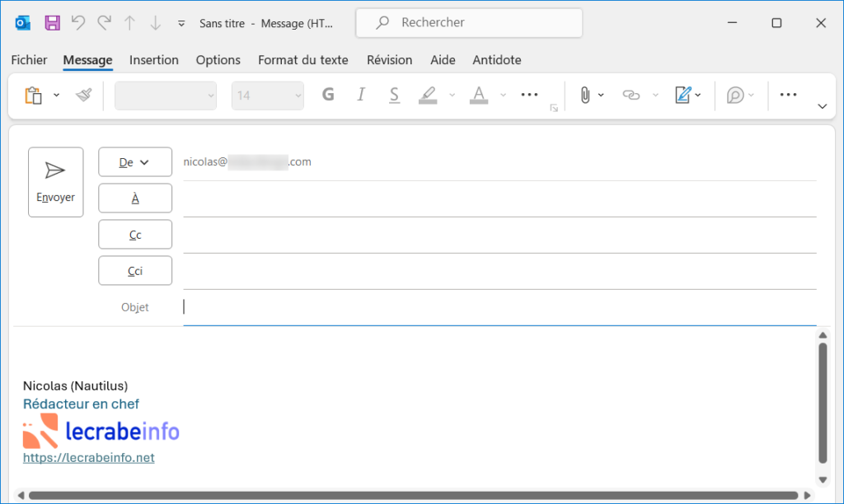Apply underline formatting
The image size is (844, 504).
pyautogui.click(x=394, y=95)
